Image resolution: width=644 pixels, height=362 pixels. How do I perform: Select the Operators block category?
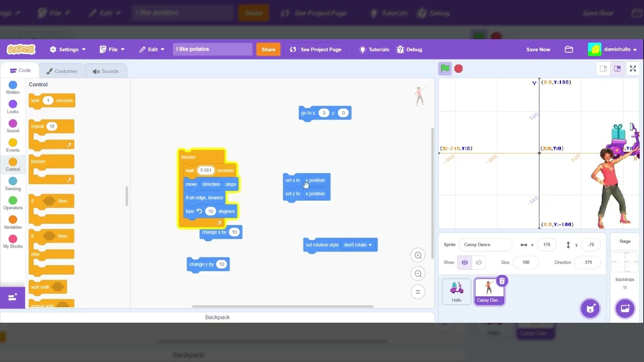13,203
